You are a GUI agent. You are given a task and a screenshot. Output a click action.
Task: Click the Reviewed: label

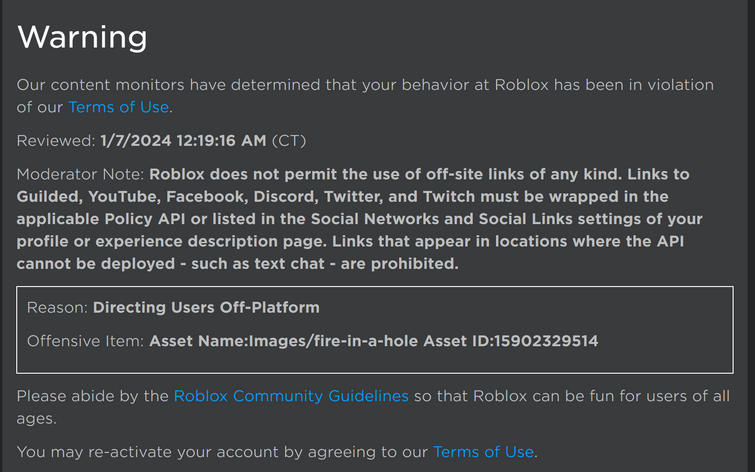pos(56,141)
